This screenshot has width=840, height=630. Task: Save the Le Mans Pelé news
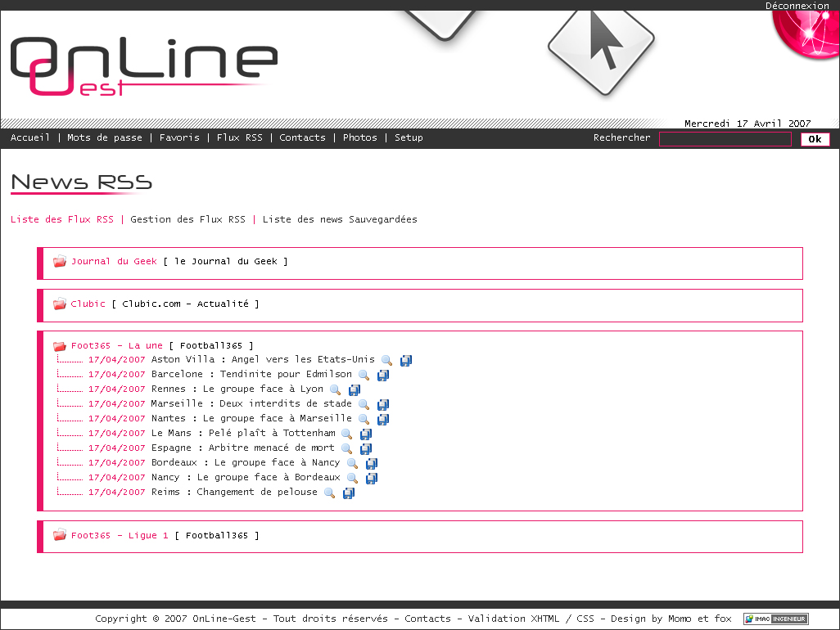pyautogui.click(x=366, y=434)
